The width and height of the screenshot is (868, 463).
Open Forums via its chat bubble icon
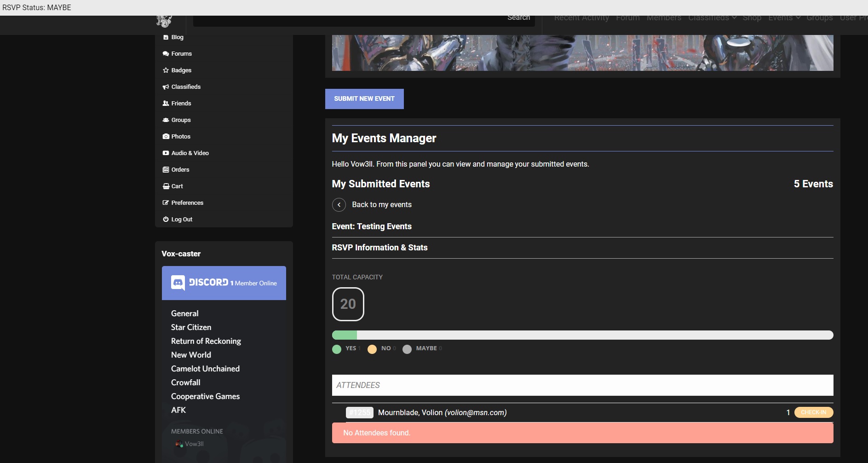click(166, 54)
